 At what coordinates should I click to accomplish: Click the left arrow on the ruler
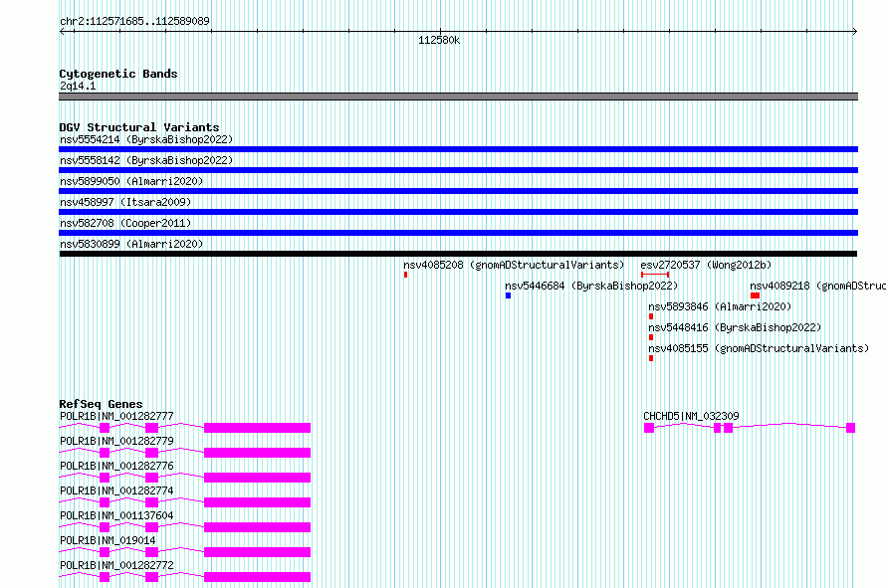click(62, 31)
